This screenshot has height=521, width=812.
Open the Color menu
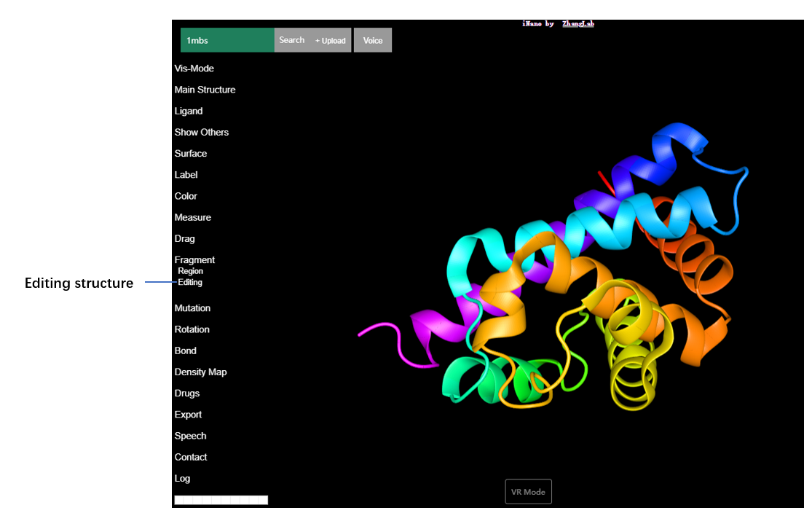tap(186, 196)
